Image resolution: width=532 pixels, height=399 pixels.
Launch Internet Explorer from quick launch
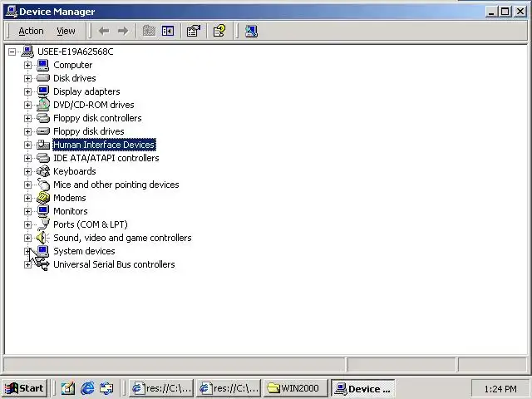(87, 388)
